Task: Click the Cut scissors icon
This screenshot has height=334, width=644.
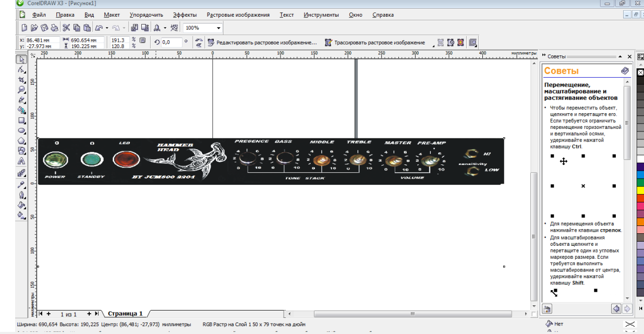Action: click(x=67, y=28)
